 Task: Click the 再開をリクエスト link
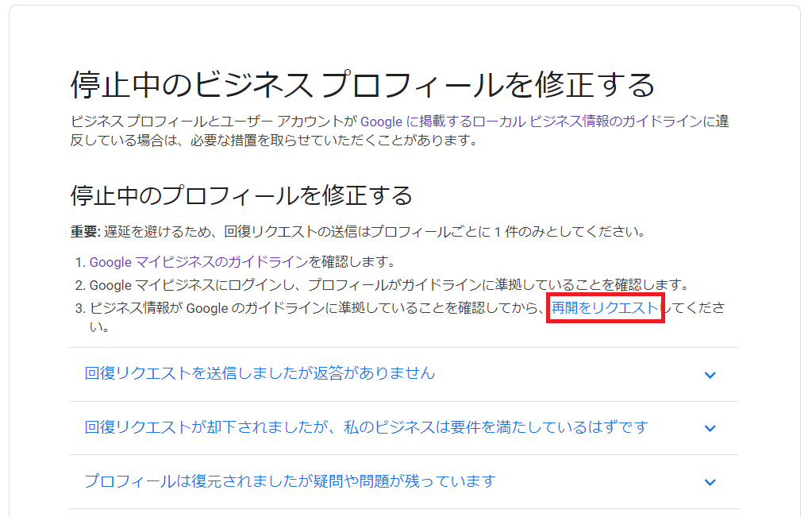tap(605, 308)
